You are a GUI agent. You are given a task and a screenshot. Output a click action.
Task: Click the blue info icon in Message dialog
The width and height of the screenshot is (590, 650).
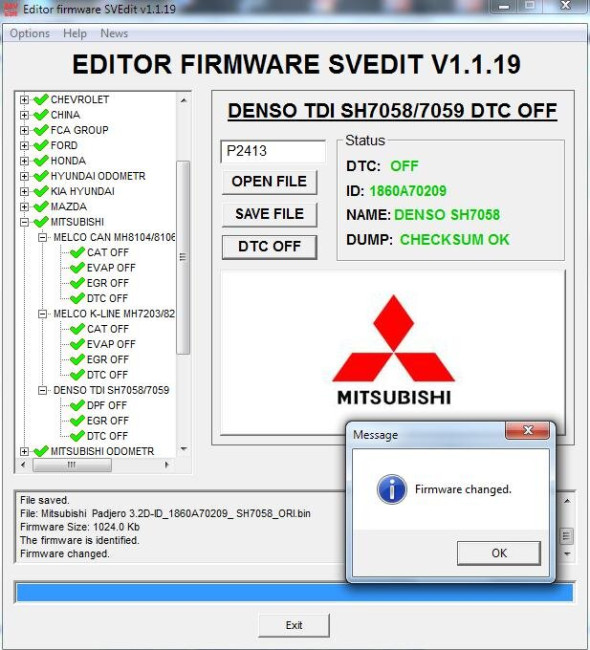[392, 490]
